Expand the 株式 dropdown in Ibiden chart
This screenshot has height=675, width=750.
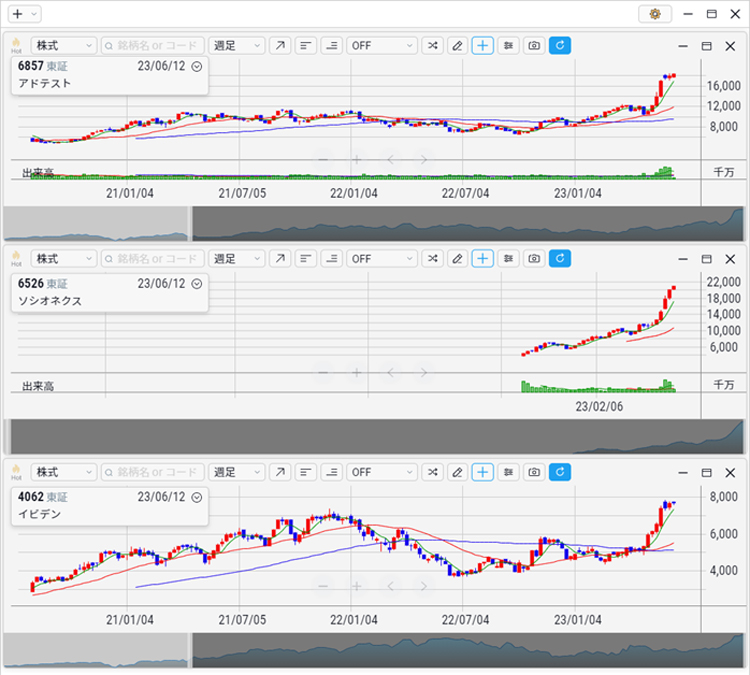click(x=63, y=472)
